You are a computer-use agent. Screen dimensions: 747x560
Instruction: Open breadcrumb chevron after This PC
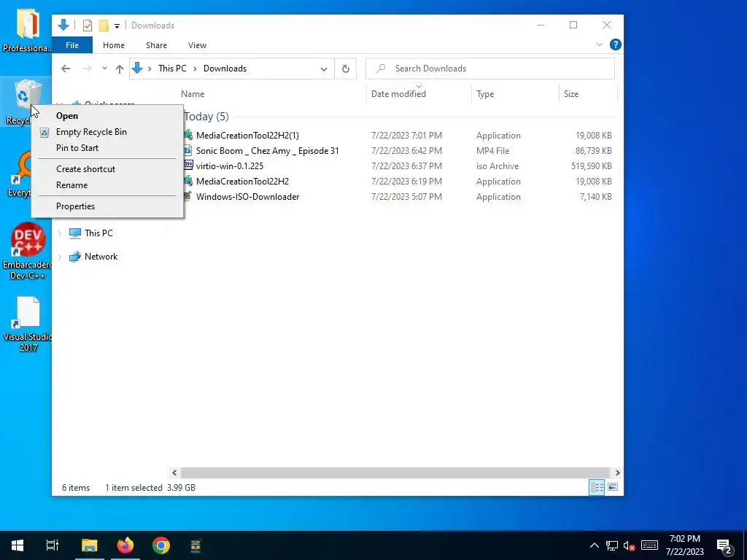coord(195,69)
